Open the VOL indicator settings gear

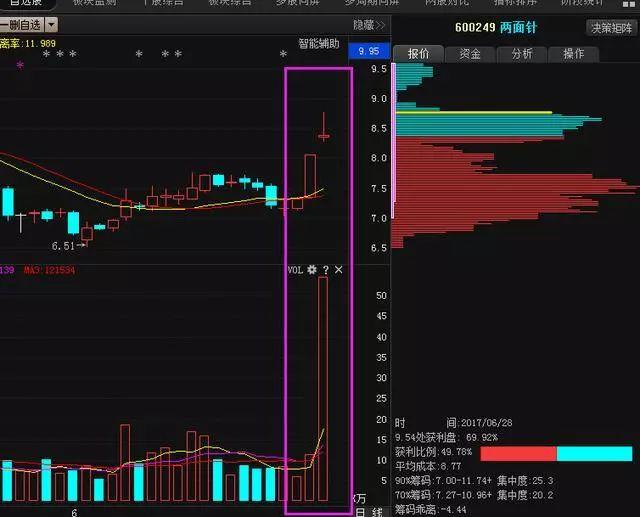312,270
